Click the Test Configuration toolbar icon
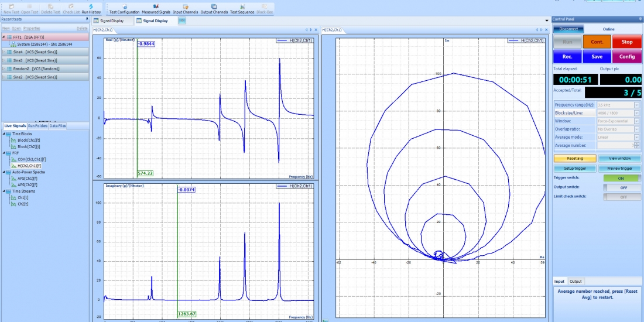The height and width of the screenshot is (322, 644). tap(124, 8)
